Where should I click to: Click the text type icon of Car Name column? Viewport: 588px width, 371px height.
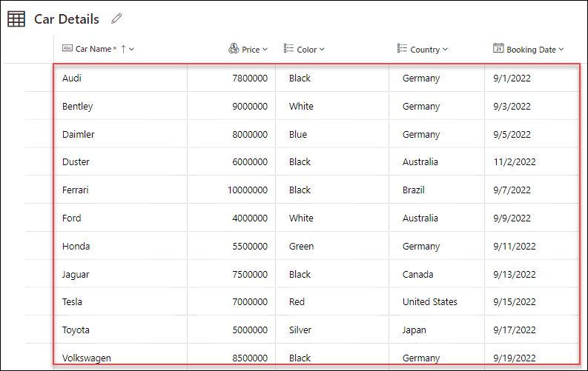(67, 48)
